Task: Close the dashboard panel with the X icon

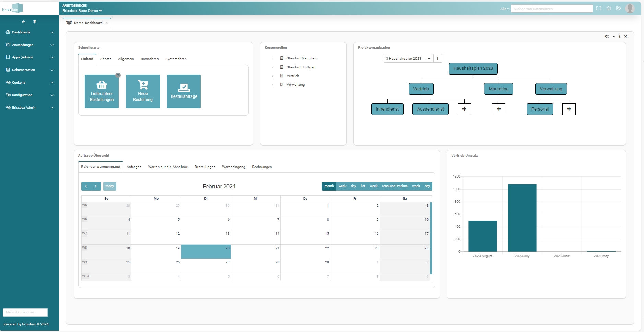Action: point(625,36)
